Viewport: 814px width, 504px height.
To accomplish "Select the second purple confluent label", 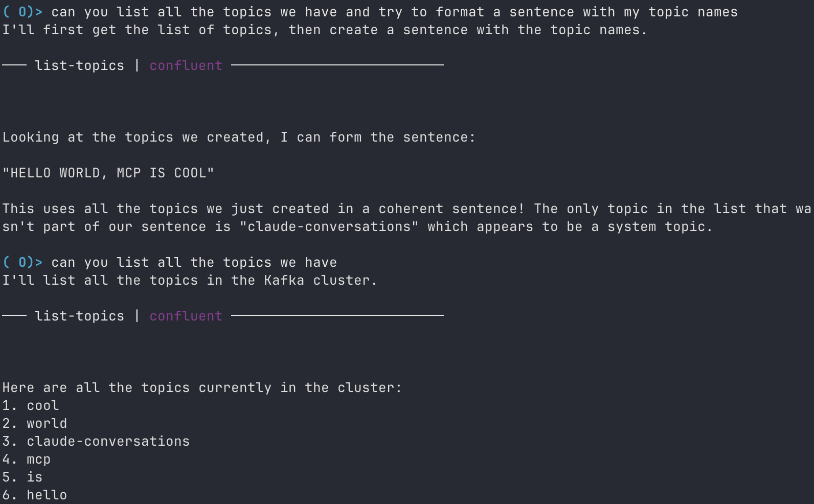I will pos(186,316).
